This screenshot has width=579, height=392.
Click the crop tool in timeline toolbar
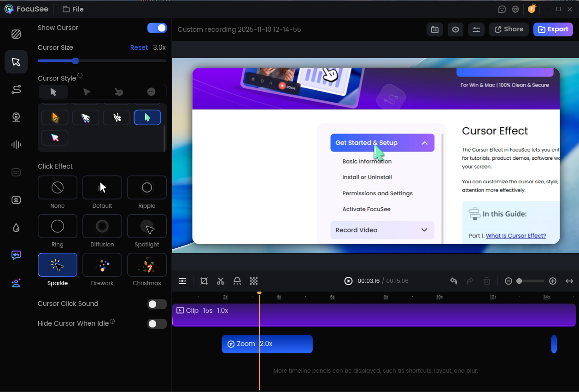point(204,281)
